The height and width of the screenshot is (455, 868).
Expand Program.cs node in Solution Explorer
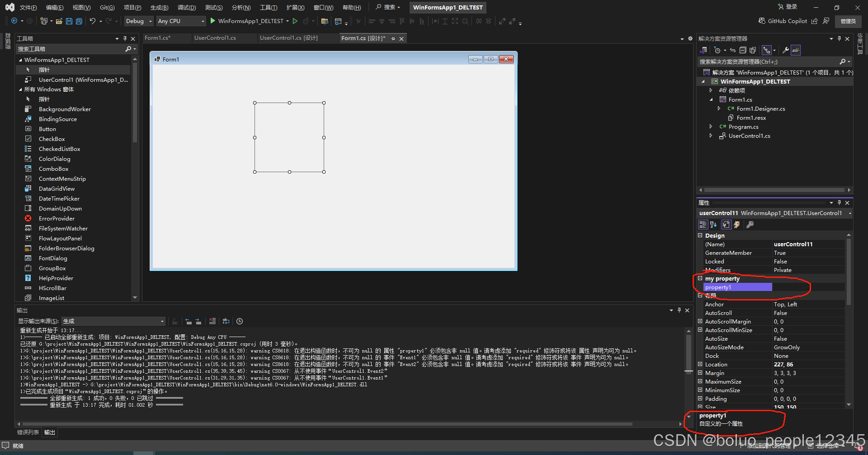(711, 127)
